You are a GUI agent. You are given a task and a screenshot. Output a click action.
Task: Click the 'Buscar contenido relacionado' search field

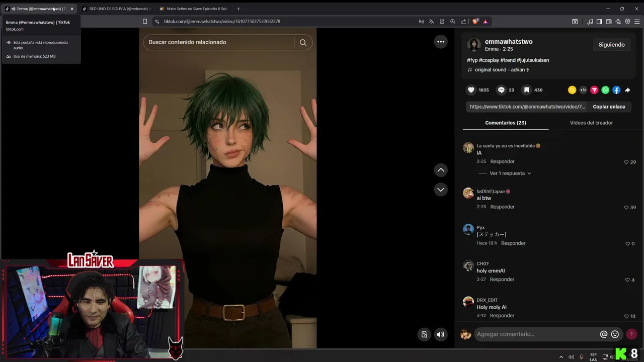[219, 42]
